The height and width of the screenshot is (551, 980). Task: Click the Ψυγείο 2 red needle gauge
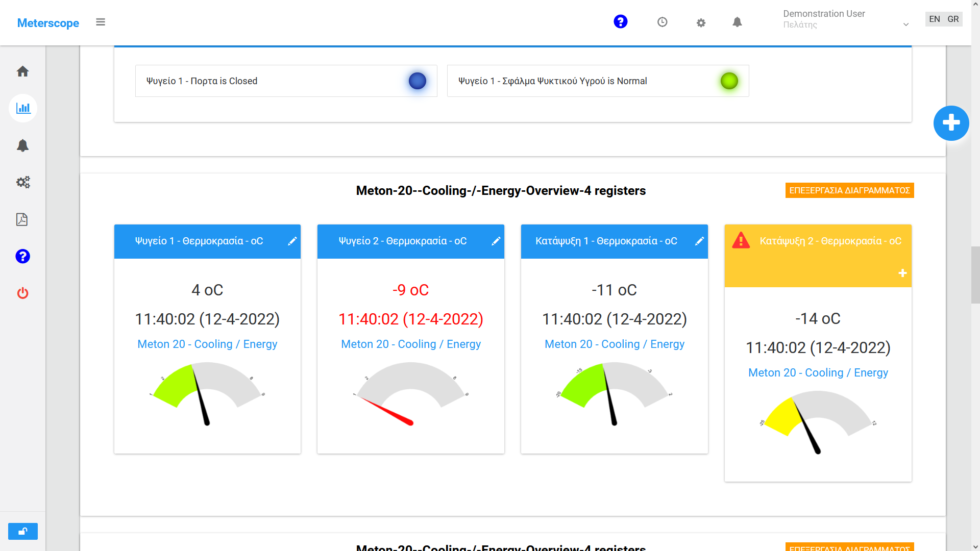[x=411, y=393]
